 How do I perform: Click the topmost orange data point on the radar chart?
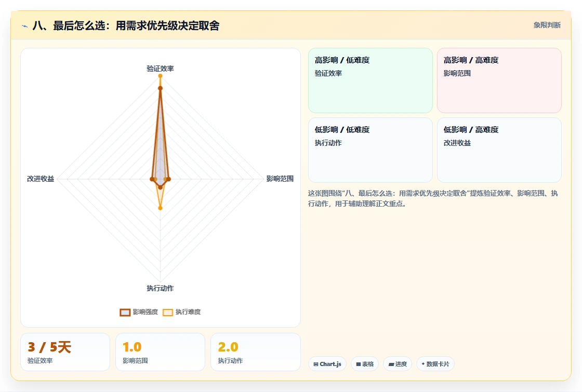click(x=161, y=76)
